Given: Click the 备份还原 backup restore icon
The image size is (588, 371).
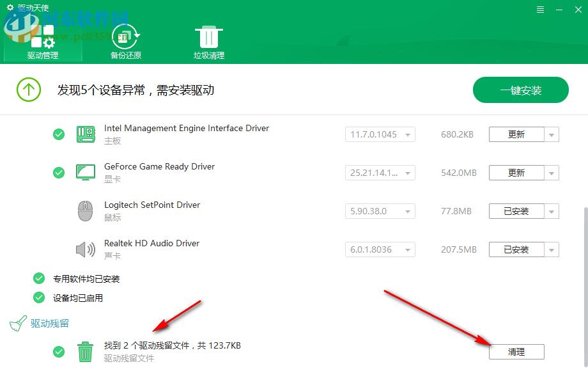Looking at the screenshot, I should (x=125, y=36).
